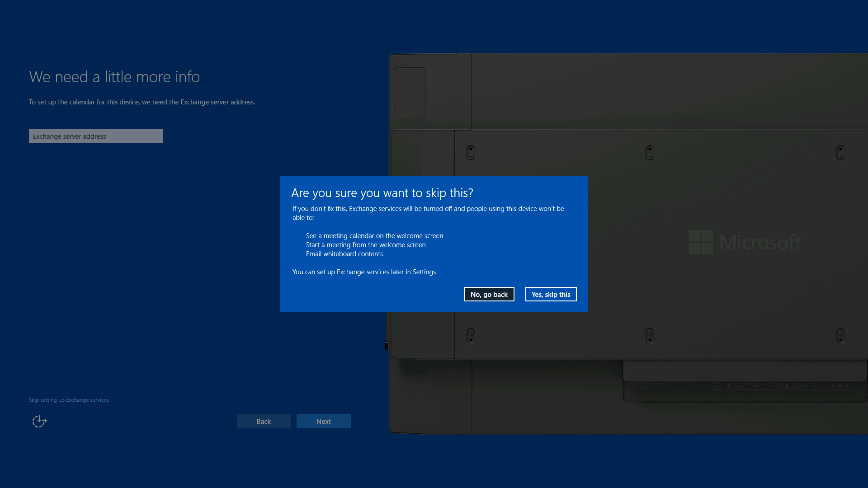
Task: Click the calendar setup description text
Action: point(142,102)
